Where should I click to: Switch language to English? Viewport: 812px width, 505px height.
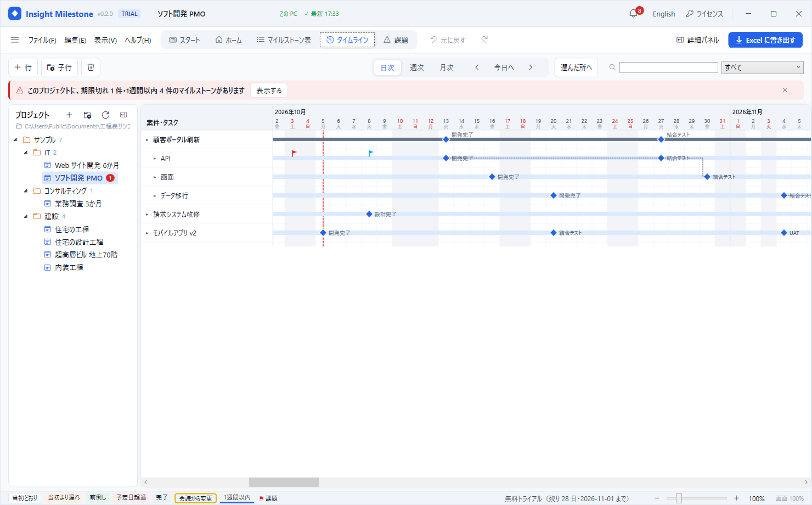pos(664,14)
